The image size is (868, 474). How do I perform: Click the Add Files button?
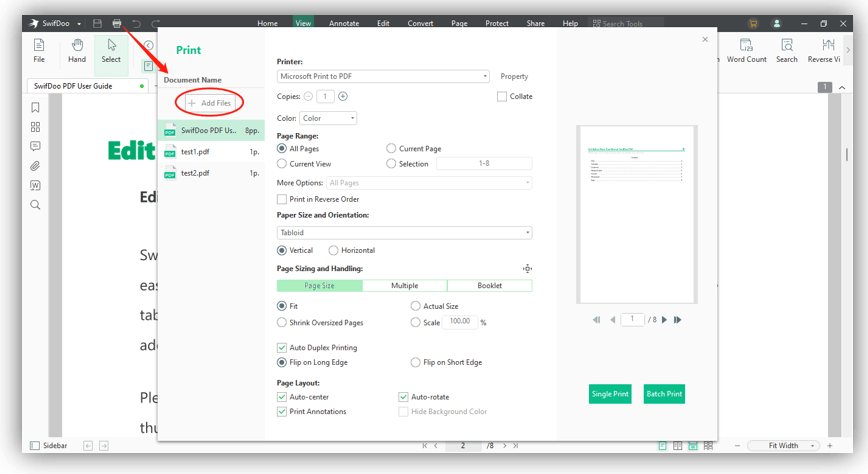(209, 103)
